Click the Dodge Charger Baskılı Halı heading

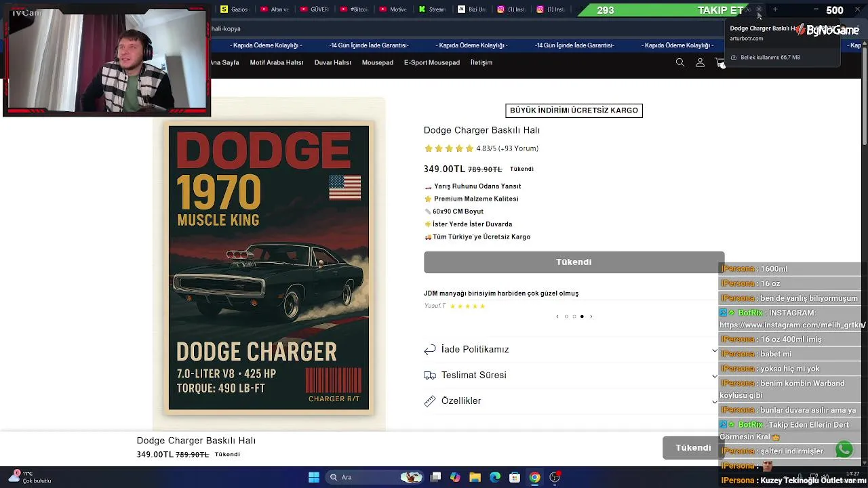click(481, 130)
